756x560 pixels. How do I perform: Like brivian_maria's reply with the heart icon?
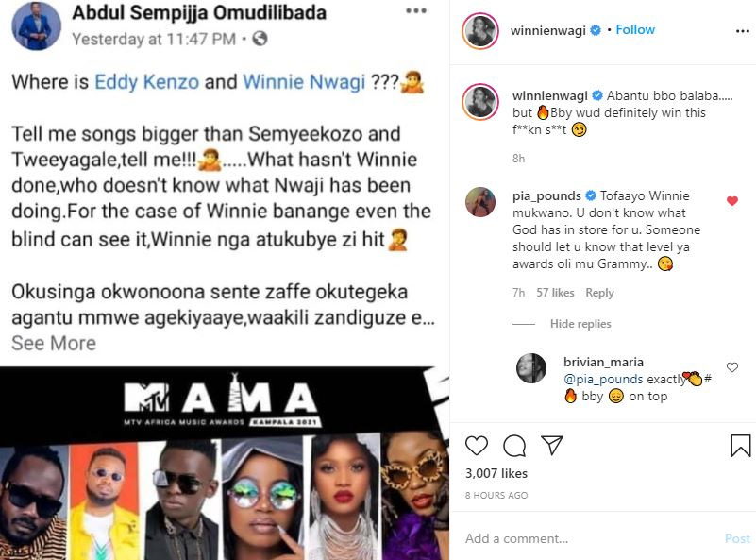click(x=731, y=367)
